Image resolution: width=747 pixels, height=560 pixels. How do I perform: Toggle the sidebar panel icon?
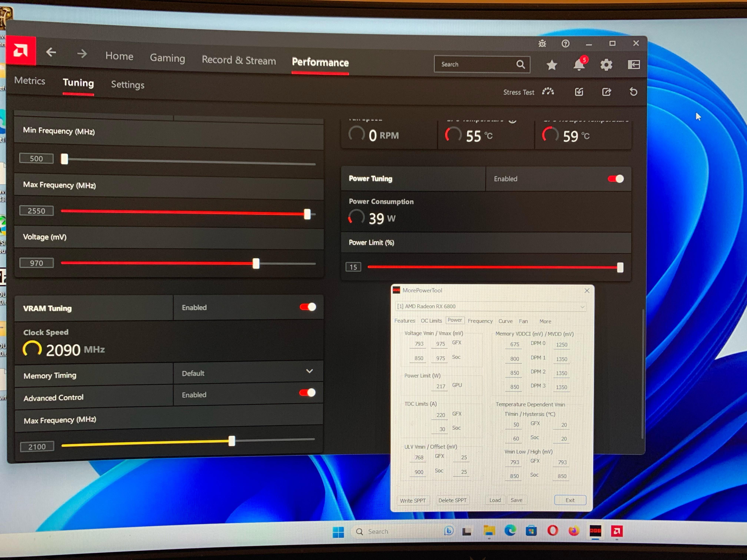click(634, 64)
